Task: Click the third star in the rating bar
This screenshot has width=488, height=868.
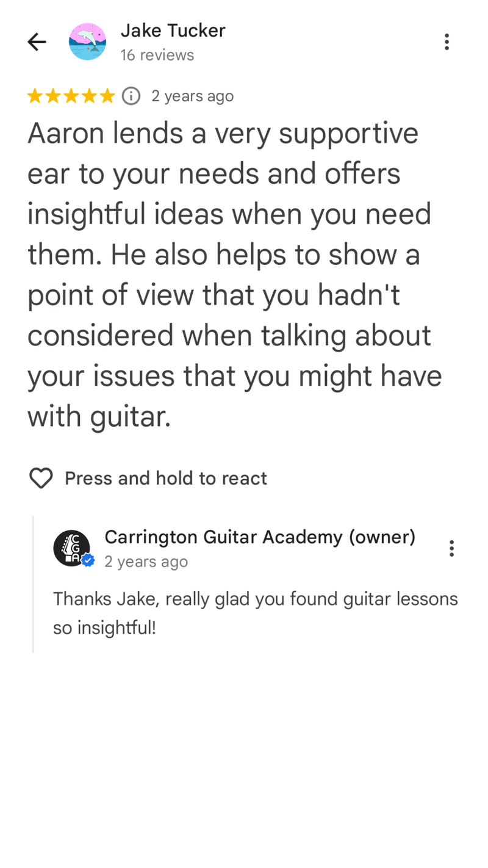Action: (x=71, y=96)
